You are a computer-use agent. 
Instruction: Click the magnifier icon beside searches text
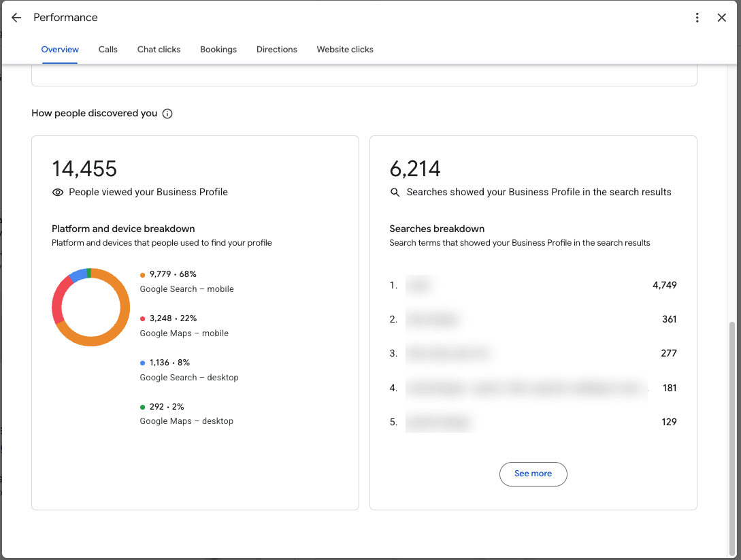coord(395,193)
